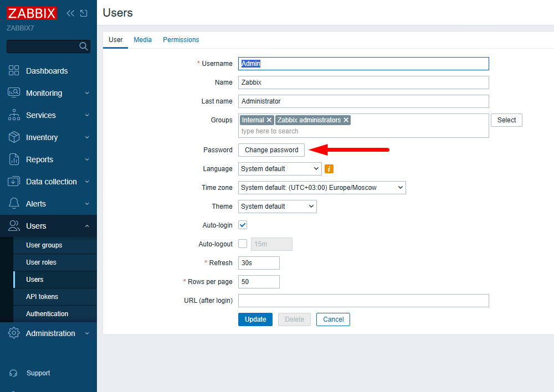Viewport: 554px width, 392px height.
Task: Click the Update button
Action: [255, 319]
